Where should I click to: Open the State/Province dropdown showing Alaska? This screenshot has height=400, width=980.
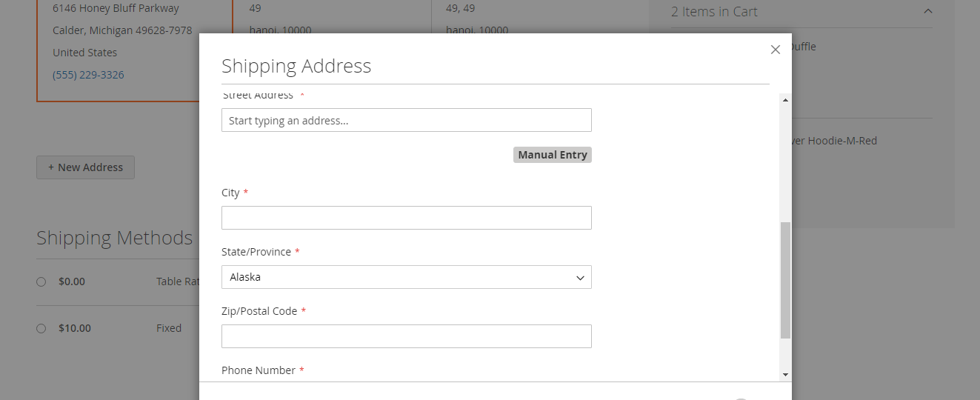[406, 277]
